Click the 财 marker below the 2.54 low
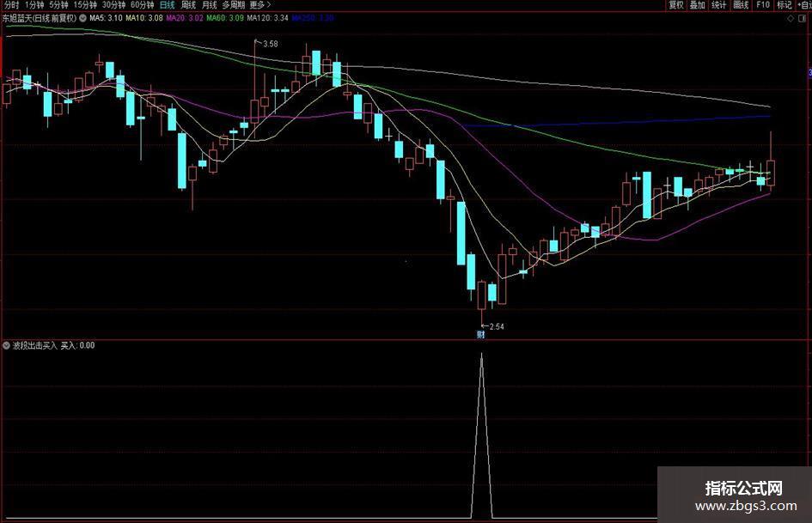This screenshot has height=523, width=812. (480, 335)
